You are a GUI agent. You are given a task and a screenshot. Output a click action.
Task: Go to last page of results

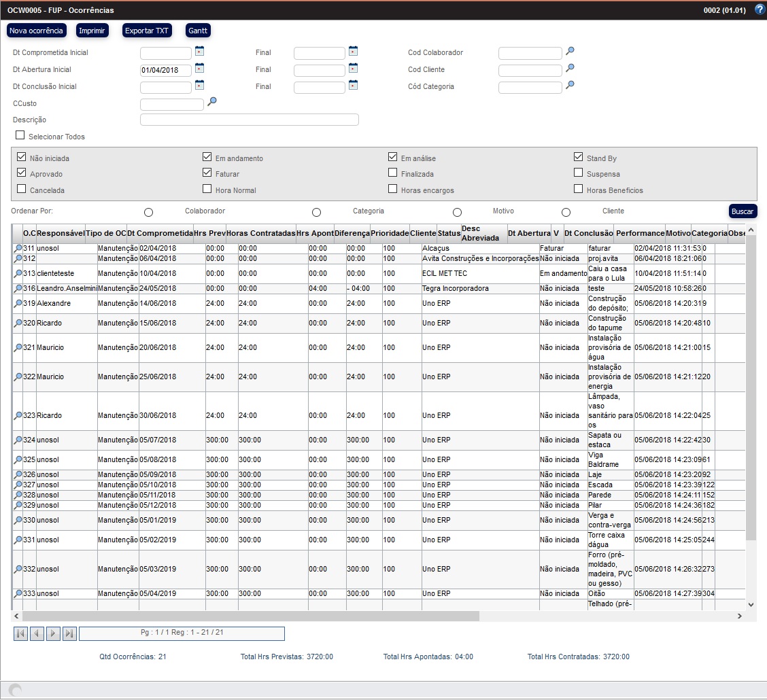tap(69, 633)
